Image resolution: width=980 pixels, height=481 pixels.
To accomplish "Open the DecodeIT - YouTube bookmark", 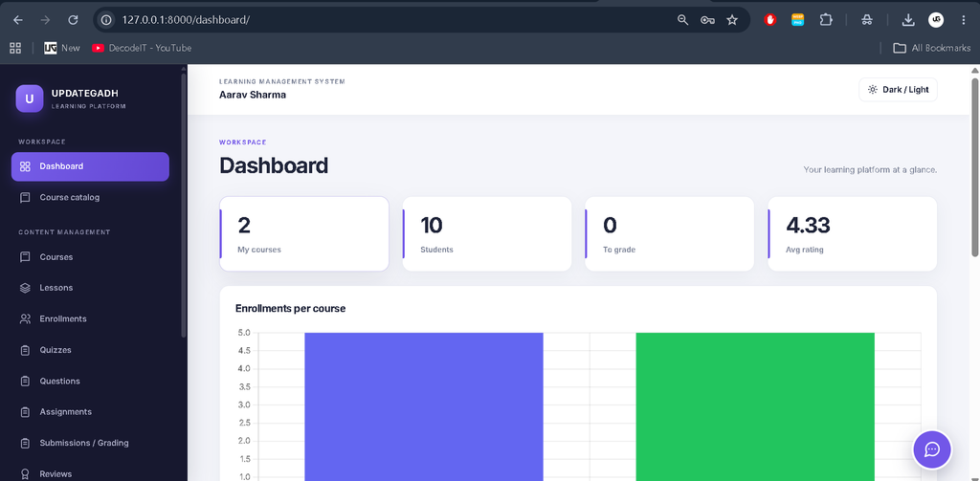I will tap(142, 48).
